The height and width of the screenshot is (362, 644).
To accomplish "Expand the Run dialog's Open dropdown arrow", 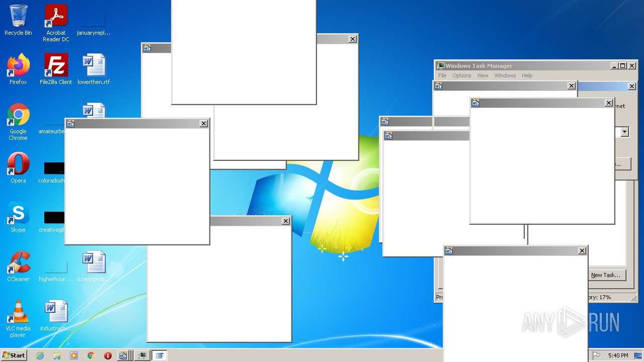I will 624,132.
